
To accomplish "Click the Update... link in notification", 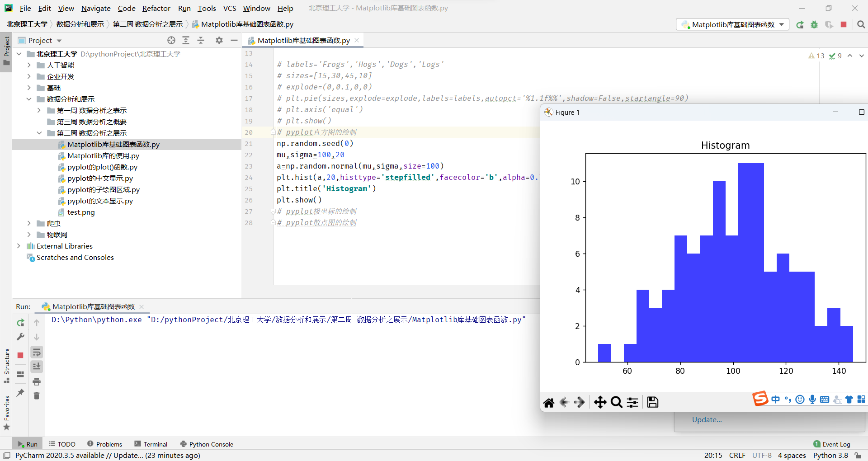I will point(707,420).
